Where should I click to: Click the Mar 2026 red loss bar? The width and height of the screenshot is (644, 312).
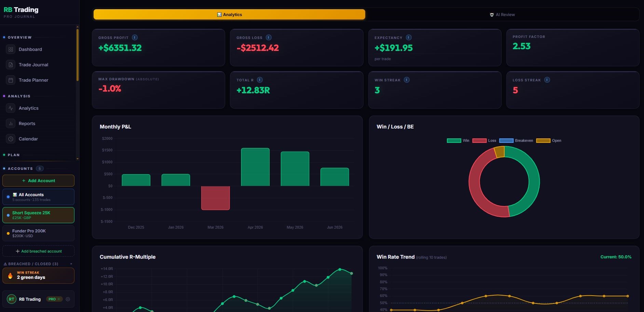[216, 198]
